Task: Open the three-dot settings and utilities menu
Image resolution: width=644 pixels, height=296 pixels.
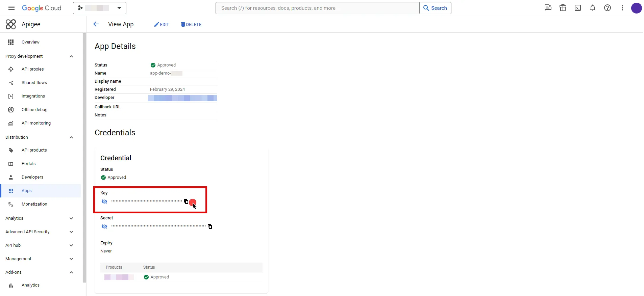Action: coord(622,8)
